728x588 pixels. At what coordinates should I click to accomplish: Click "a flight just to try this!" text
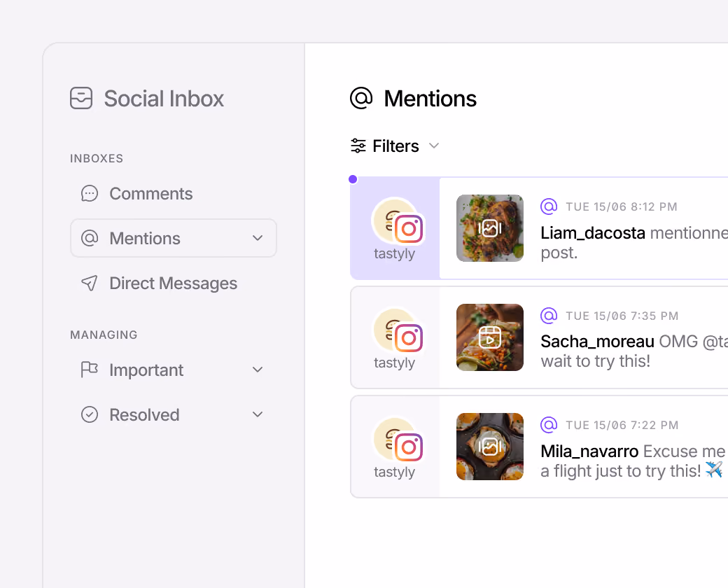tap(621, 471)
